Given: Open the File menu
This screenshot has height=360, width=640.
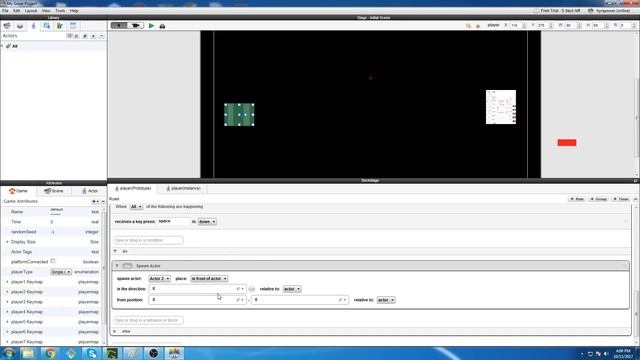Looking at the screenshot, I should [5, 11].
